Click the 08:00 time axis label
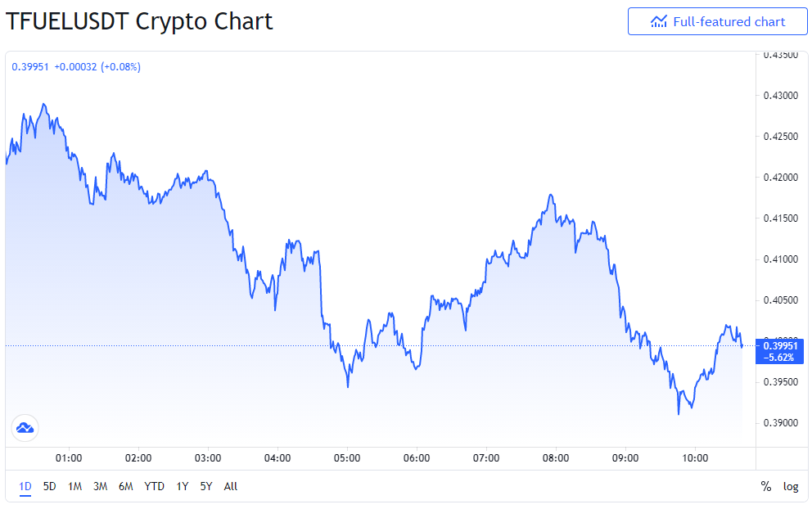This screenshot has height=509, width=812. (x=556, y=457)
